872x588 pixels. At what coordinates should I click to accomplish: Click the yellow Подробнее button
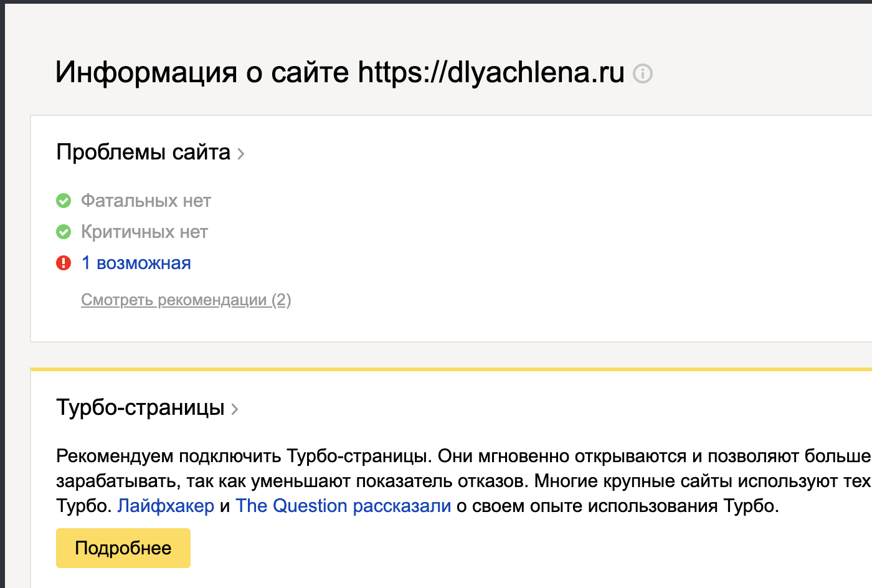123,548
